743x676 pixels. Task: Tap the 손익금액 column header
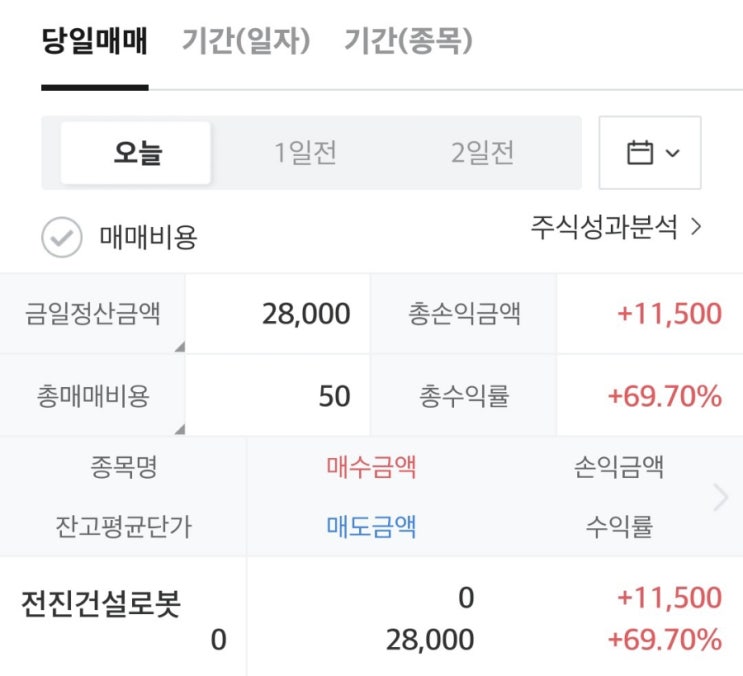click(x=618, y=467)
